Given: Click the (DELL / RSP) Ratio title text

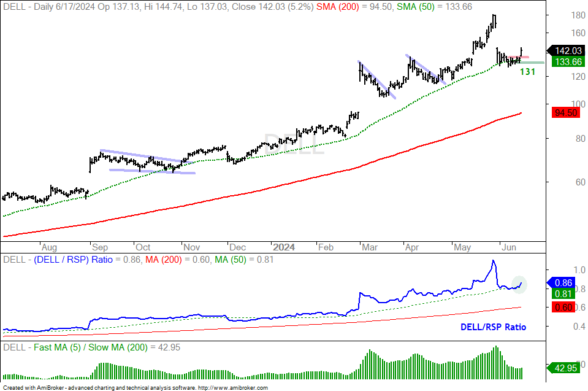Looking at the screenshot, I should click(x=73, y=260).
